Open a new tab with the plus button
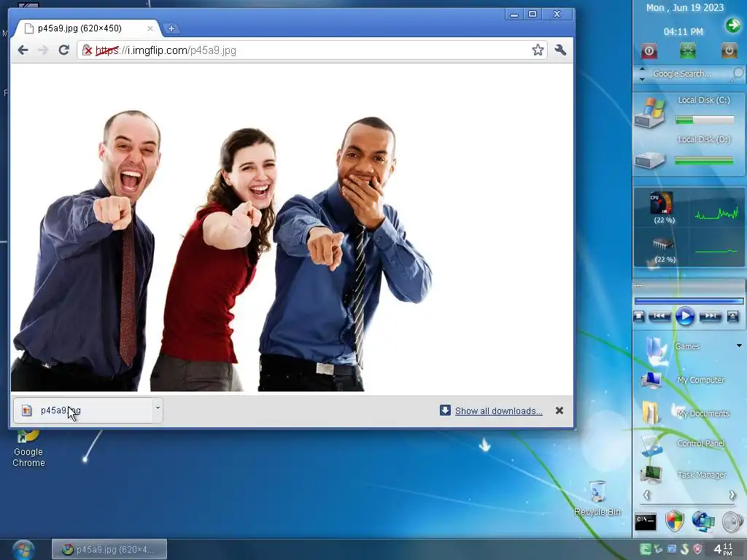 pos(171,28)
